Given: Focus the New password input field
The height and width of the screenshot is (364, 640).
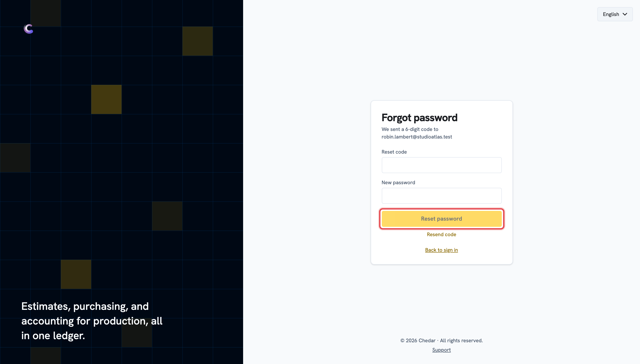Looking at the screenshot, I should [x=441, y=196].
